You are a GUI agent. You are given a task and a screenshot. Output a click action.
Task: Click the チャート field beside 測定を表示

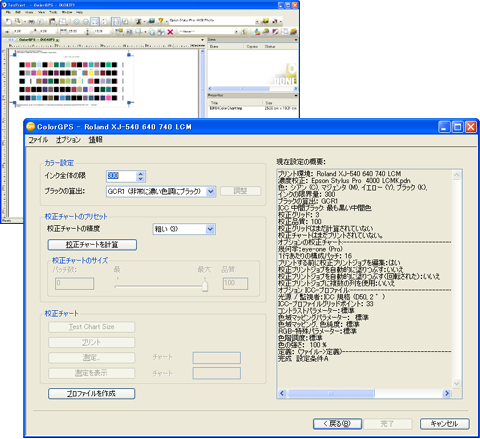tap(217, 373)
